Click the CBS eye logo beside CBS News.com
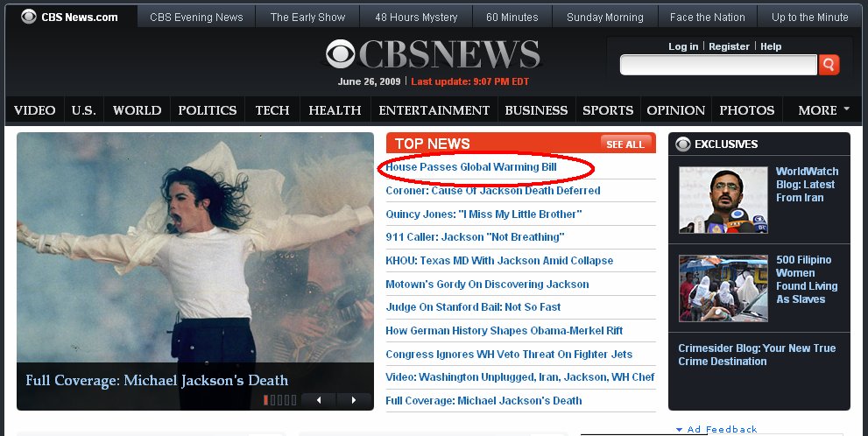 click(x=29, y=17)
